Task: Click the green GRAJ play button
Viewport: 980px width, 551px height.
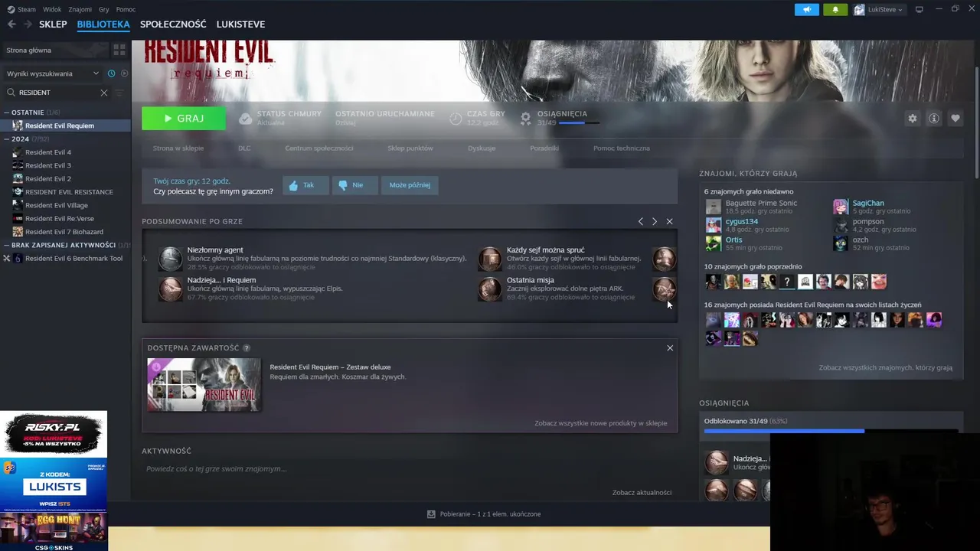Action: coord(184,119)
